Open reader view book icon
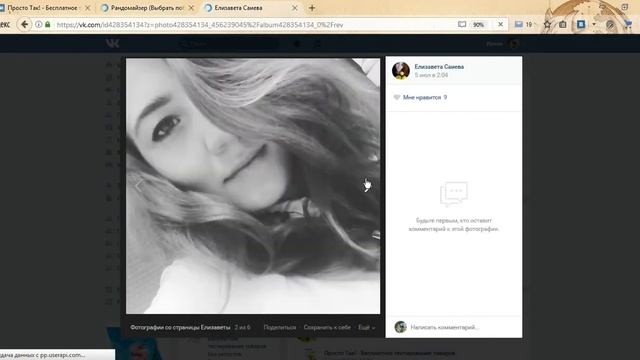Screen dimensions: 640x360 pos(462,24)
